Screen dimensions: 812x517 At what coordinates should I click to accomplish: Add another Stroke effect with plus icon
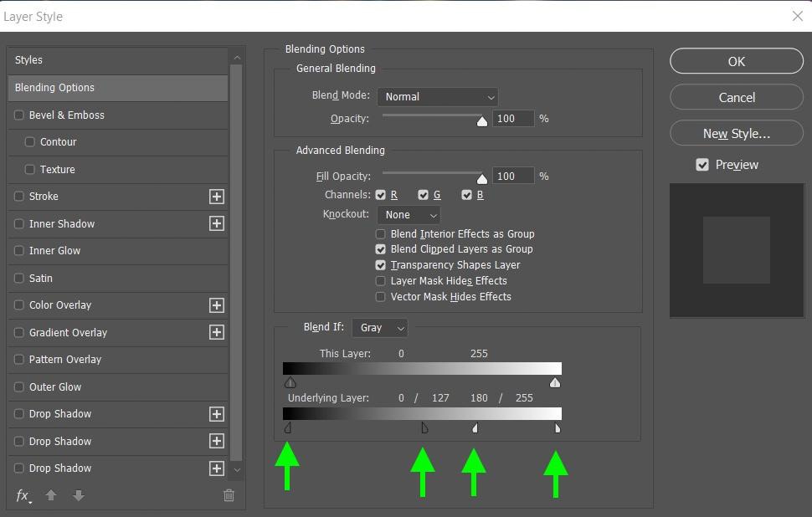[x=217, y=197]
